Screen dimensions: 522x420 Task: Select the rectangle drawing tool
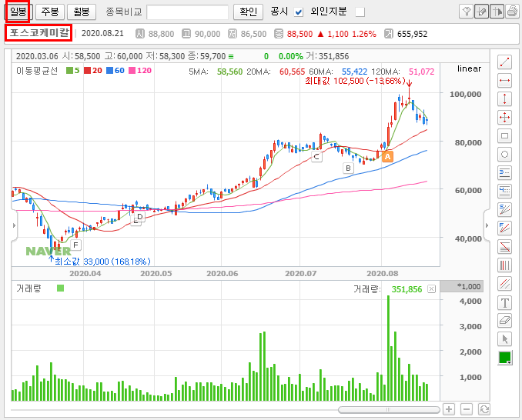505,136
